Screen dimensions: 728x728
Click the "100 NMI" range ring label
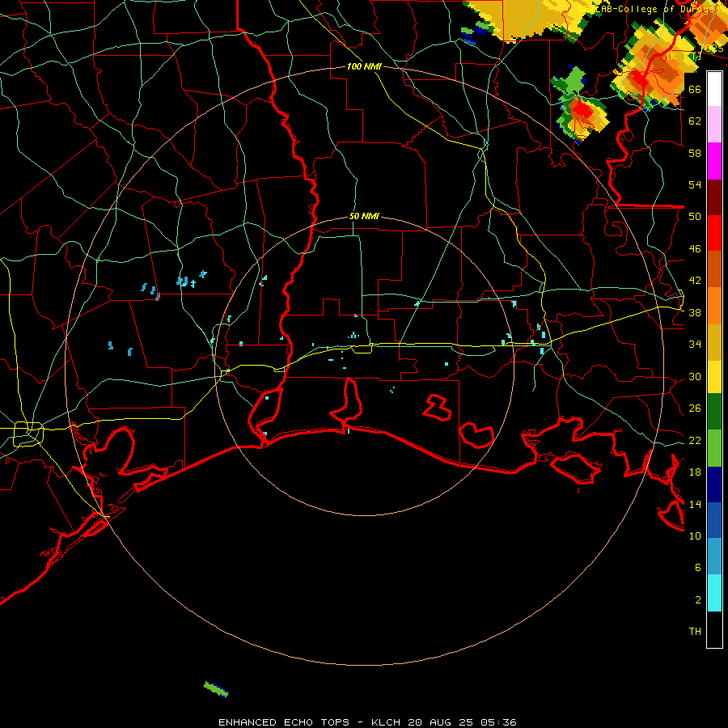[364, 66]
